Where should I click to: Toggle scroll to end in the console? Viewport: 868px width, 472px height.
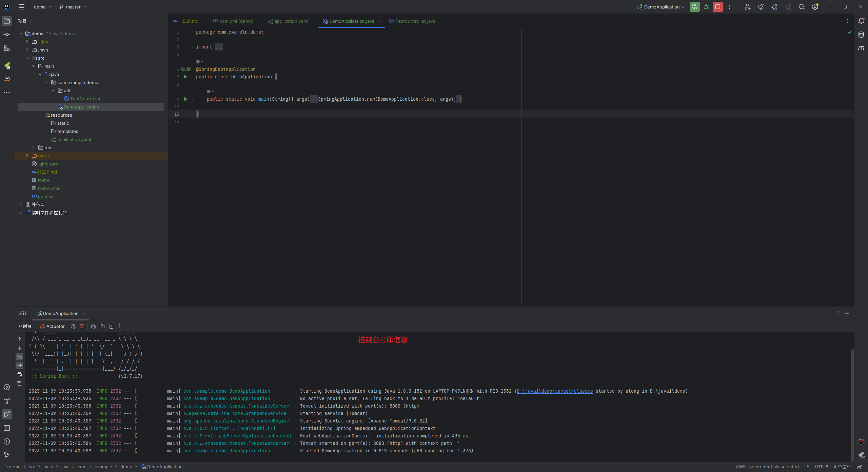pyautogui.click(x=19, y=366)
